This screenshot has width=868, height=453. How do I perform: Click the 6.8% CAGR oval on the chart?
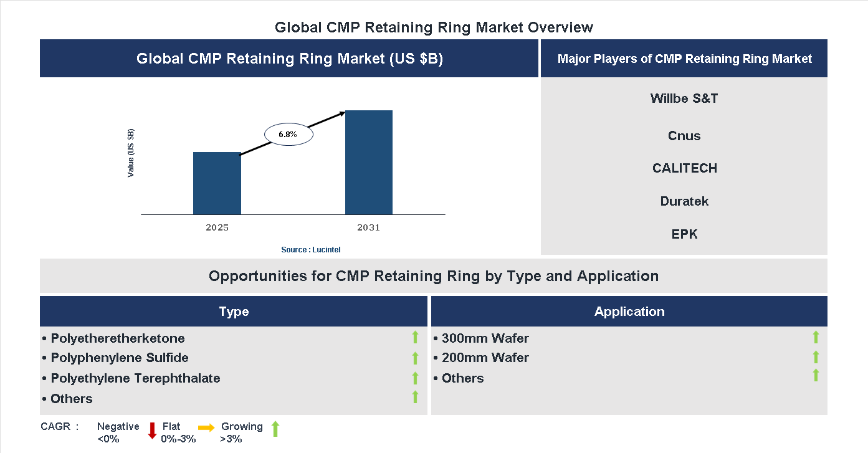pos(289,133)
